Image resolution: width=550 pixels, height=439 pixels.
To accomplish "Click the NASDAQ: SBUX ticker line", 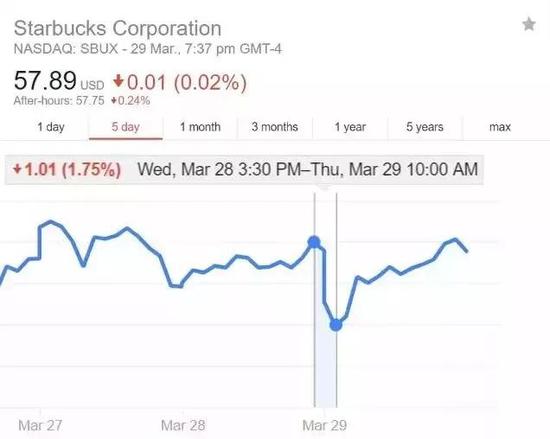I will point(147,49).
